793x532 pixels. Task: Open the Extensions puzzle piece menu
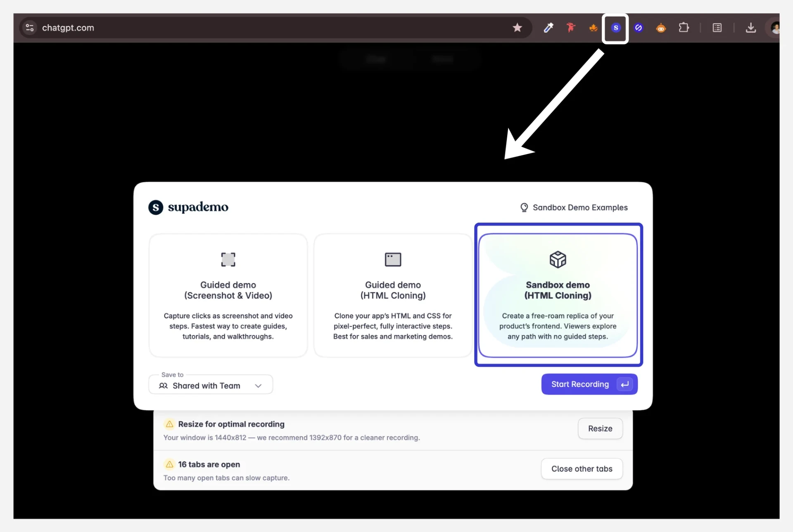[x=684, y=28]
